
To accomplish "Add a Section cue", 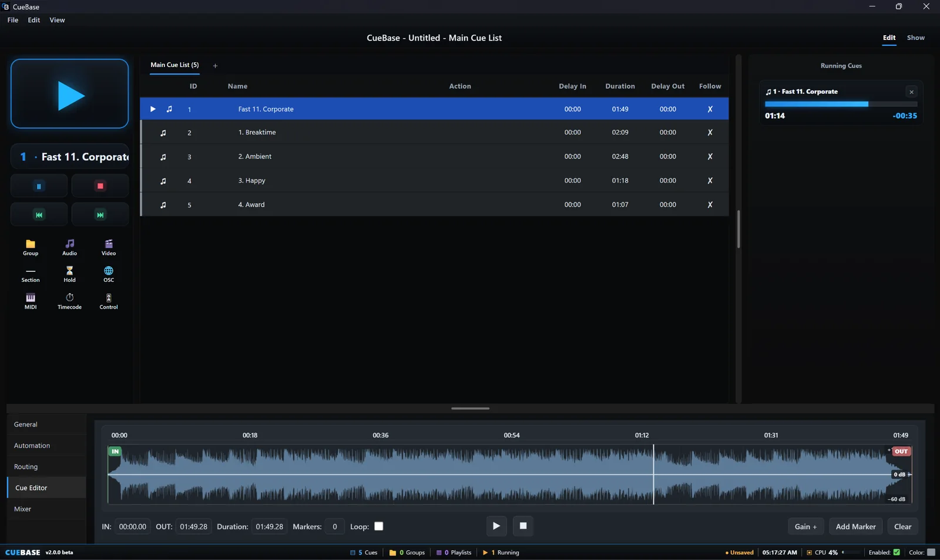I will click(31, 275).
